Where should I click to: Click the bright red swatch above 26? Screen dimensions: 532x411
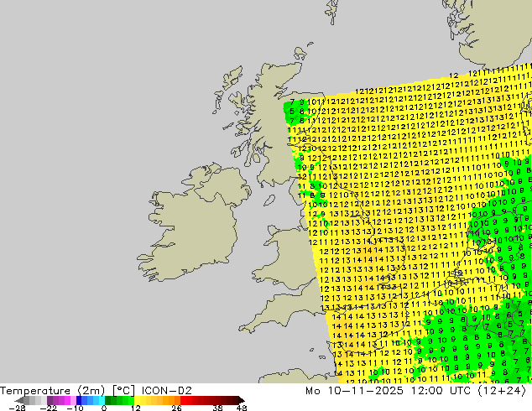point(183,400)
